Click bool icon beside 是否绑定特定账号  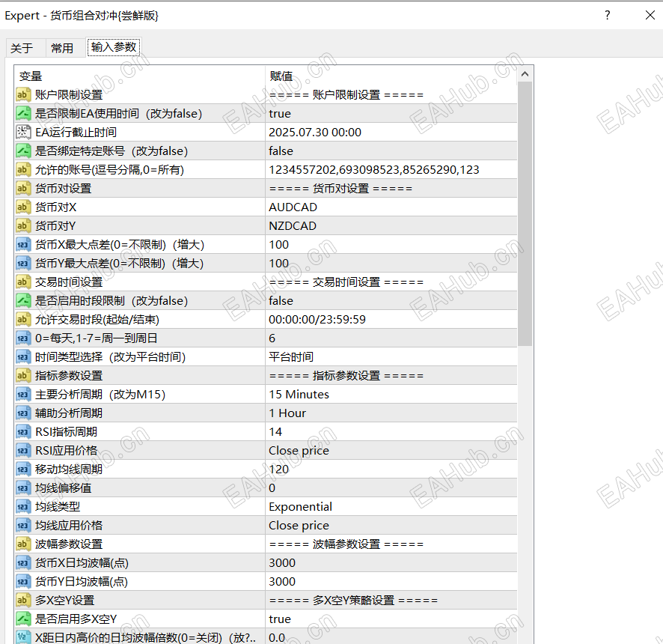(23, 151)
